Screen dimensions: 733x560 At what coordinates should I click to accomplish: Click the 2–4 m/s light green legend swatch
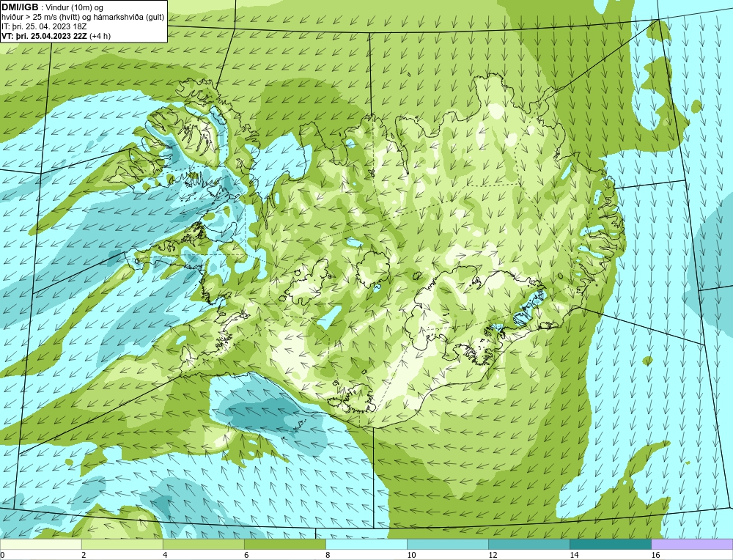coord(122,544)
